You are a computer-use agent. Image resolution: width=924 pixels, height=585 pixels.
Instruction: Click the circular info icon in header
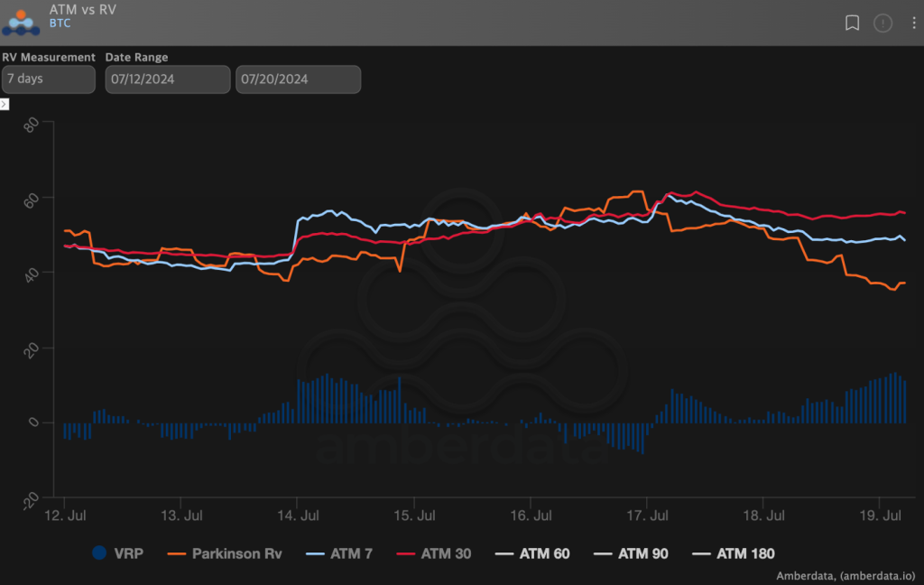(x=882, y=23)
